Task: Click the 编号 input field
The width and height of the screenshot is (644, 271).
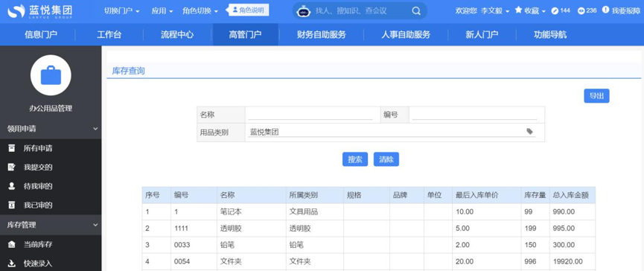Action: [x=474, y=115]
